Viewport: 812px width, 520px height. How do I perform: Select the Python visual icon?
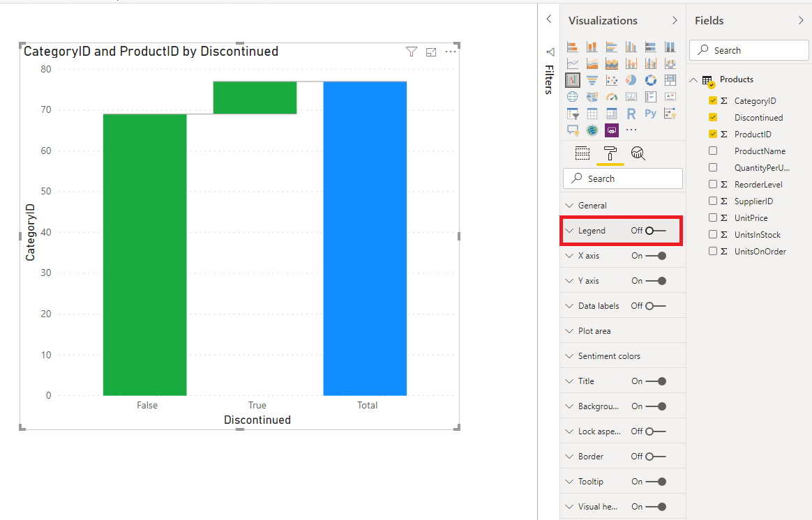[x=650, y=113]
